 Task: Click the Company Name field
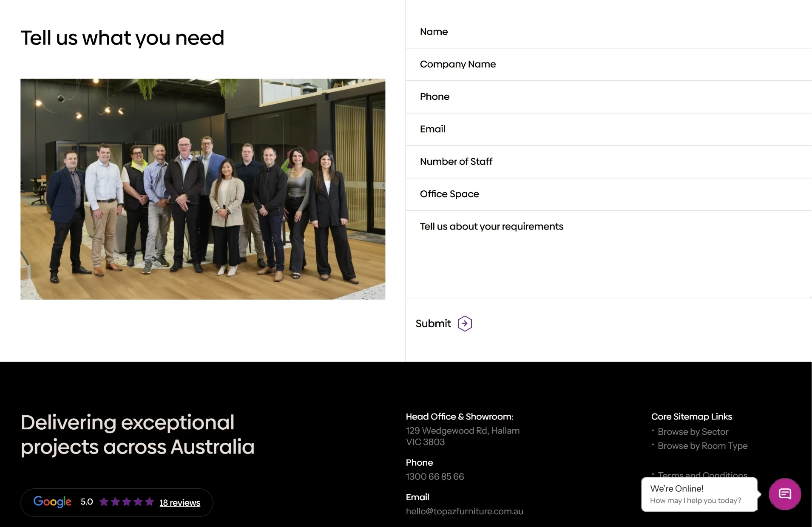tap(608, 64)
